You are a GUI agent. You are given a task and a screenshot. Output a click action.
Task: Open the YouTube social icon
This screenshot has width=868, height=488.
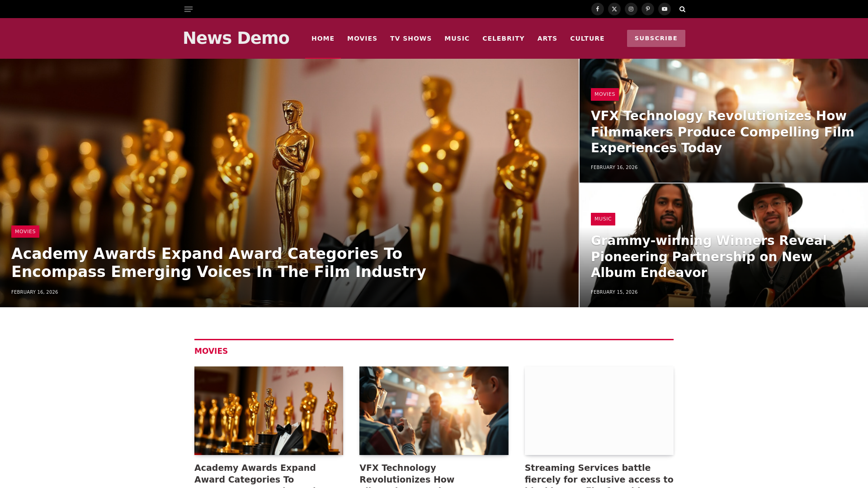(664, 9)
